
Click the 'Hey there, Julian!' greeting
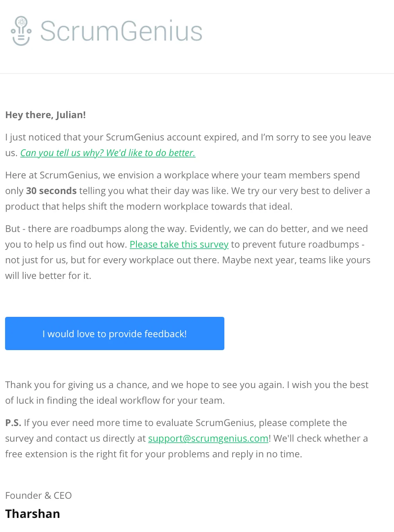(x=45, y=115)
